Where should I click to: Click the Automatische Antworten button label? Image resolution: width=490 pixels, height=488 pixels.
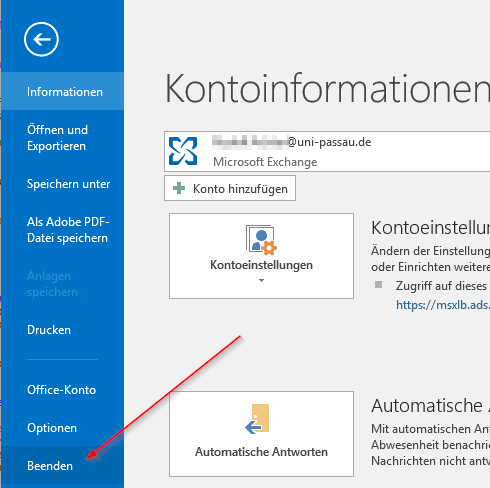(x=261, y=452)
